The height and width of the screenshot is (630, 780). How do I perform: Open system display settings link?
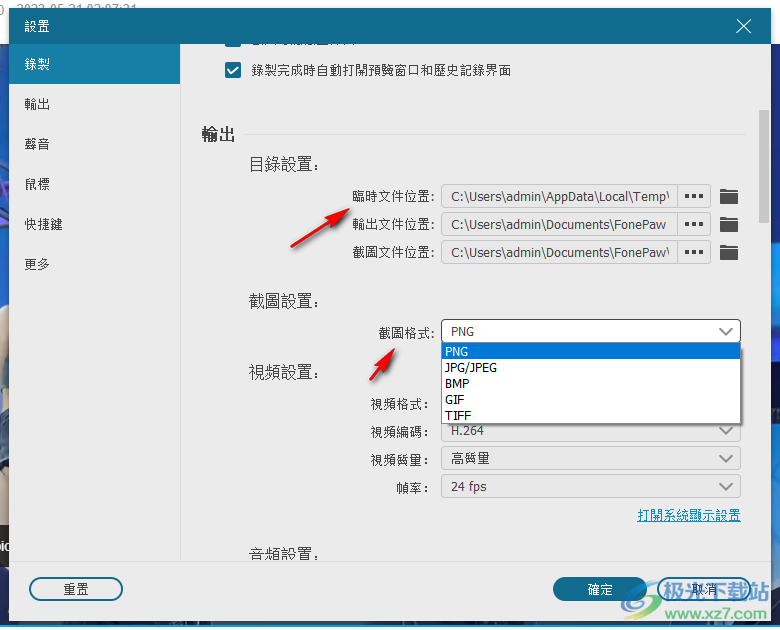[x=689, y=515]
